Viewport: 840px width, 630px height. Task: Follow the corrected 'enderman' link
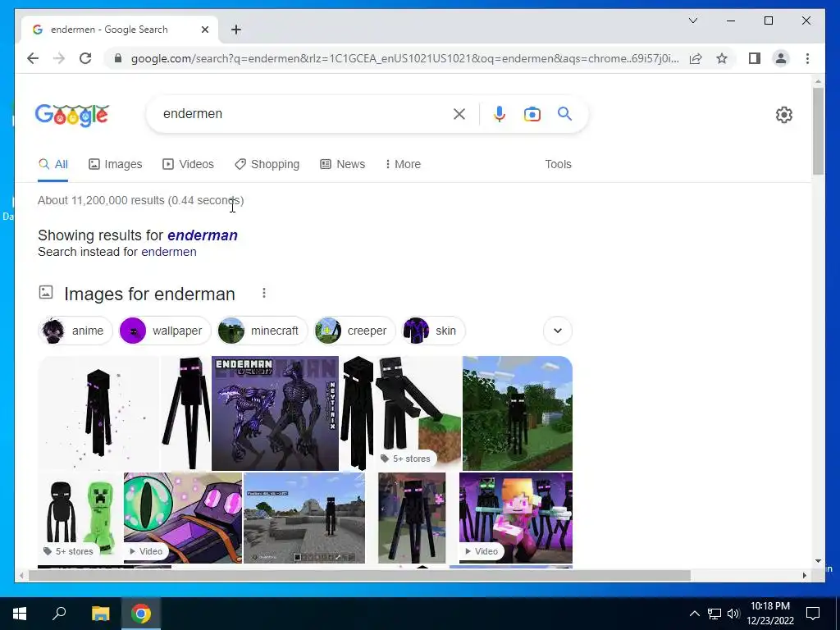pyautogui.click(x=203, y=235)
